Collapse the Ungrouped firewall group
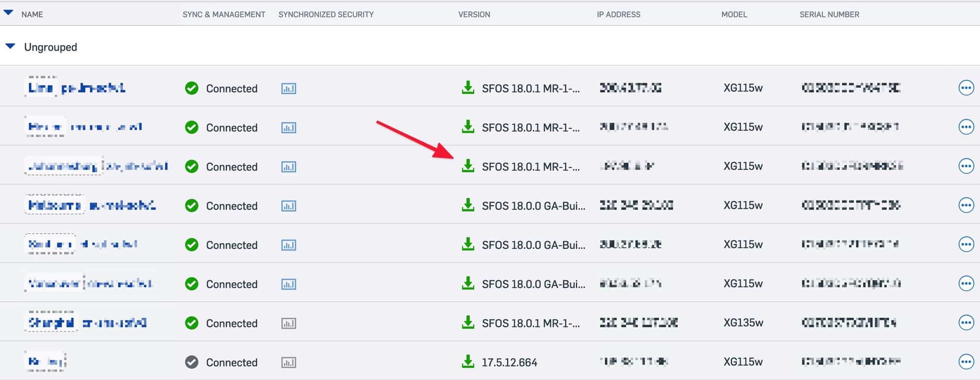Screen dimensions: 980x380 tap(10, 46)
